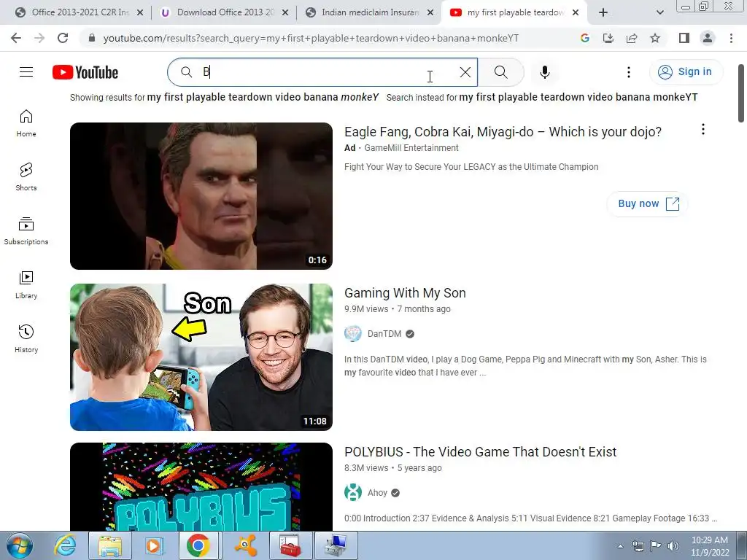747x560 pixels.
Task: Open the Avast taskbar icon
Action: click(x=246, y=545)
